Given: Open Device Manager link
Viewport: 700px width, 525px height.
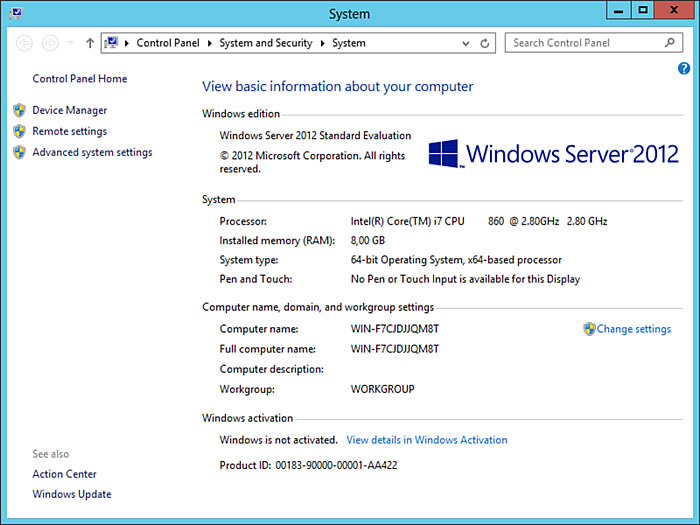Looking at the screenshot, I should [x=70, y=110].
